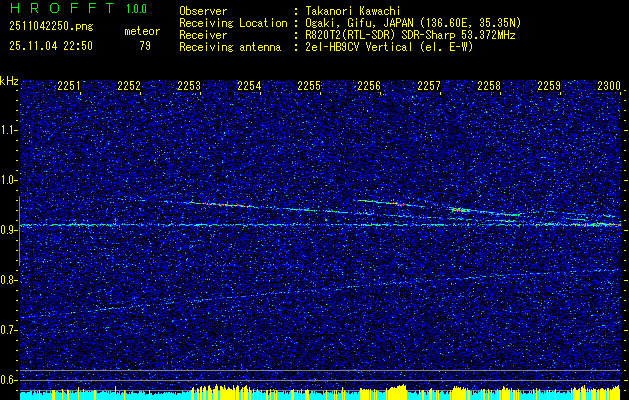Click the 0.9 kHz axis label
This screenshot has width=629, height=400.
tap(8, 230)
